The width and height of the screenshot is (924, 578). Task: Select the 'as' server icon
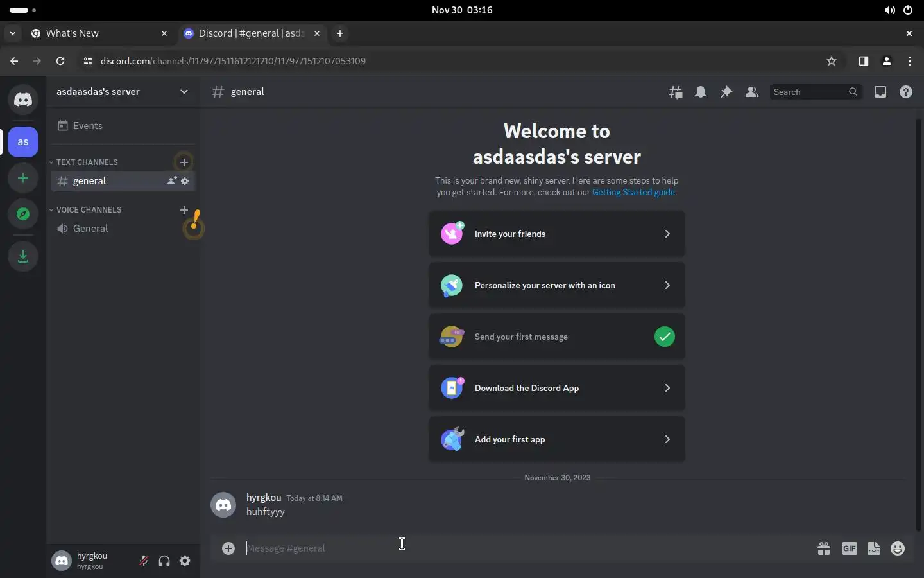[x=23, y=142]
